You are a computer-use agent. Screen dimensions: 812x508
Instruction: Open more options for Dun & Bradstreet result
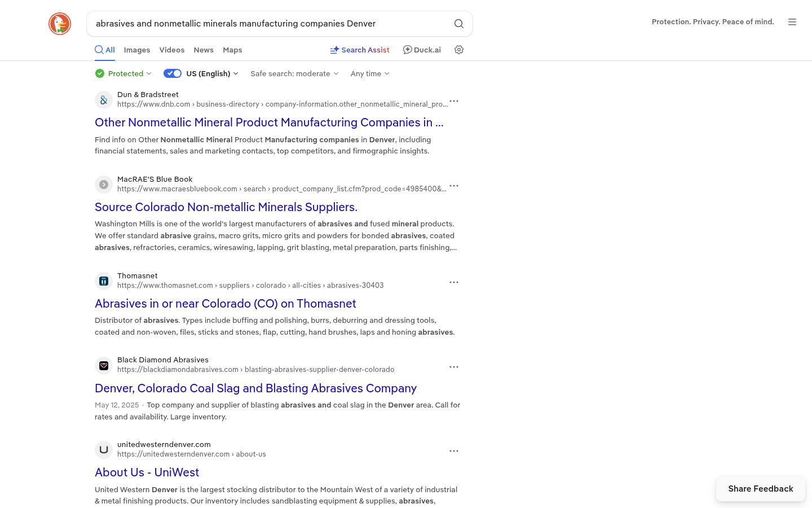click(x=454, y=102)
